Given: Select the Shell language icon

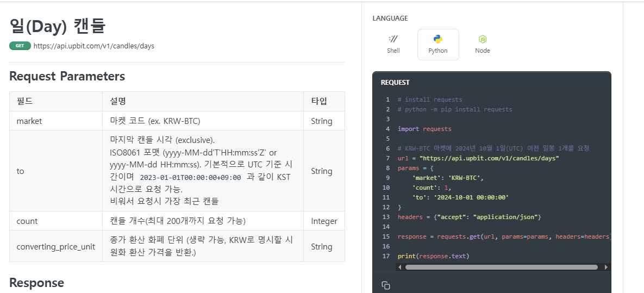Looking at the screenshot, I should click(393, 39).
